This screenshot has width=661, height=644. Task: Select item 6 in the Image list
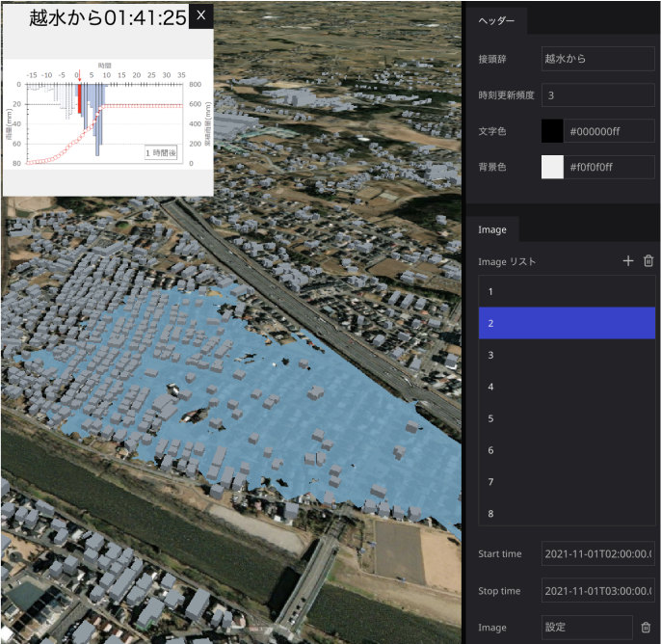(567, 450)
